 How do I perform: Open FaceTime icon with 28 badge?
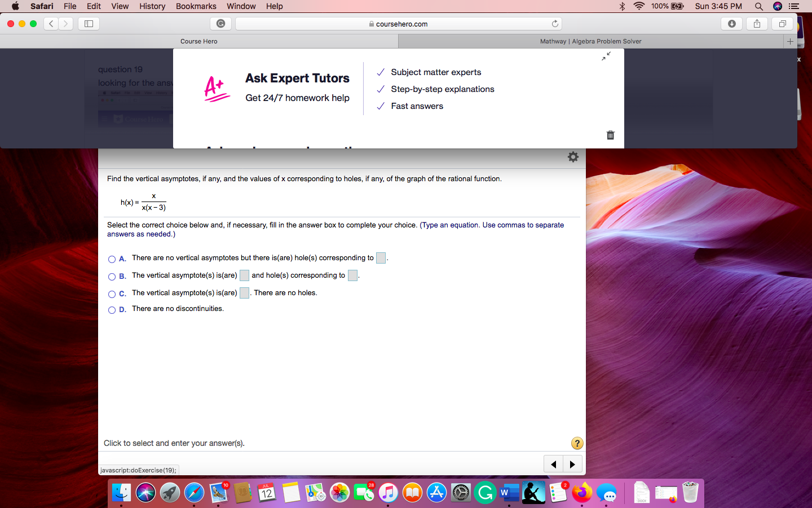(364, 493)
